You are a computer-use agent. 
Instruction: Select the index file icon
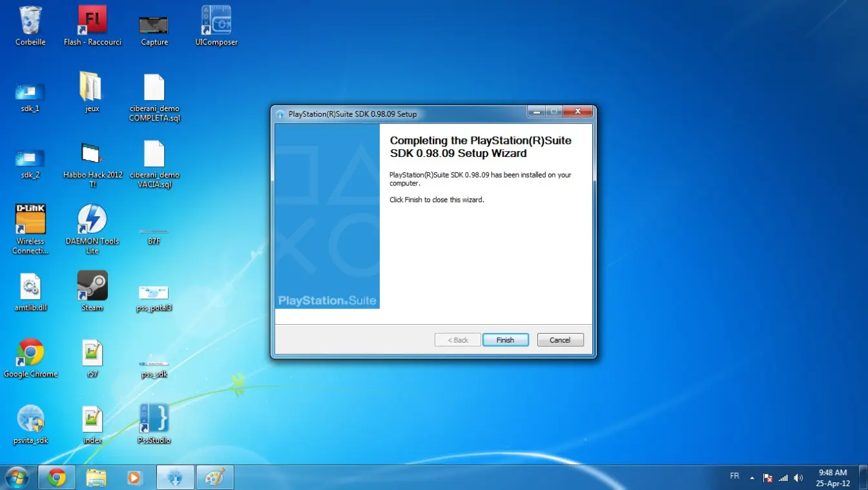click(x=92, y=424)
